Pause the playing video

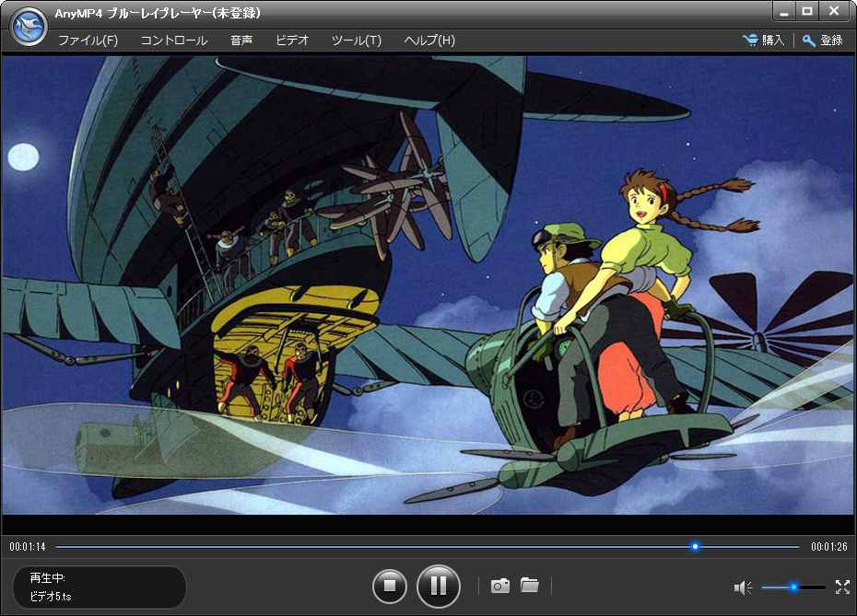[x=439, y=586]
